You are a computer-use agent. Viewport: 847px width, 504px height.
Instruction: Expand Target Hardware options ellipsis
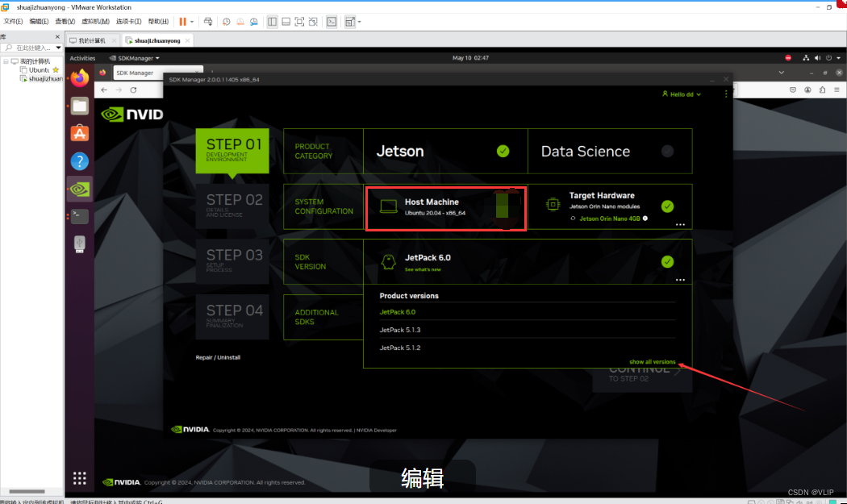680,225
